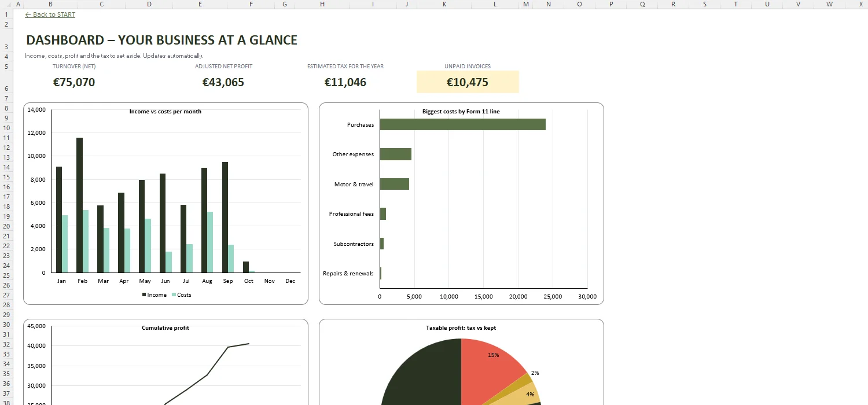Click the 'Professional fees' axis label

(351, 213)
